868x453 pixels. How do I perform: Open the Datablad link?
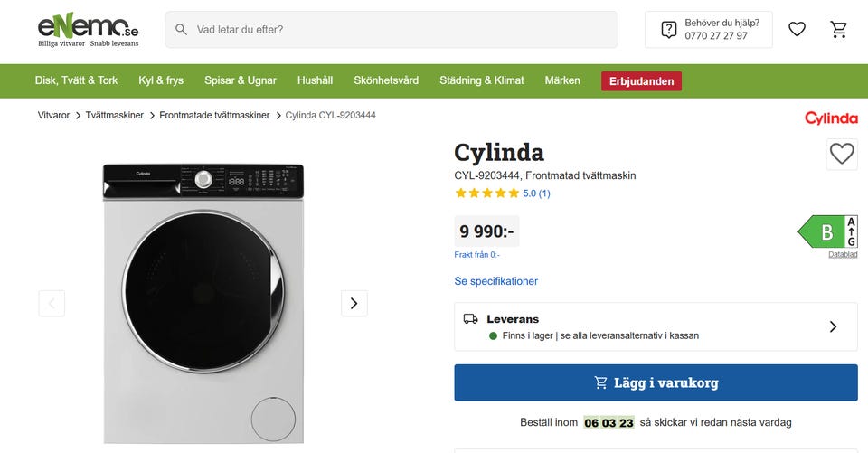pyautogui.click(x=843, y=254)
